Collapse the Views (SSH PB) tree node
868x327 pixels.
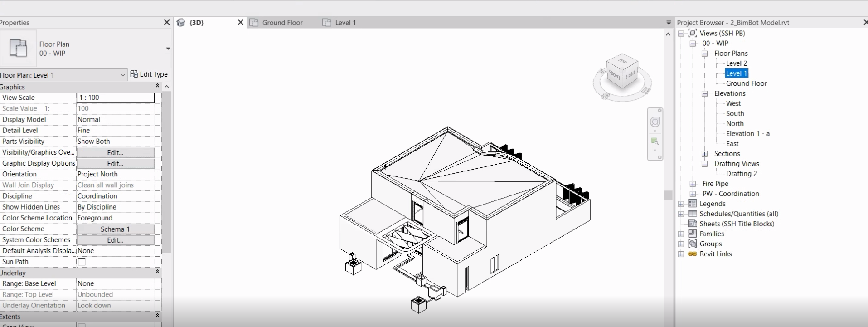pyautogui.click(x=681, y=34)
